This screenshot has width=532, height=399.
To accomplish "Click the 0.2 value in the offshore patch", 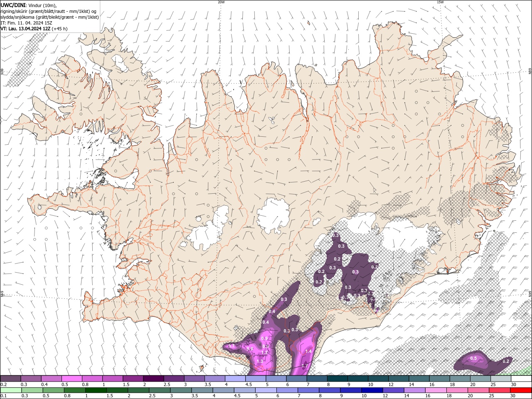I will (x=506, y=361).
